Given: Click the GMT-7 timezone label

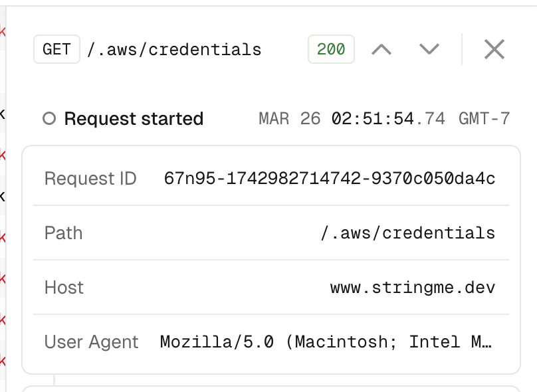Looking at the screenshot, I should [484, 119].
